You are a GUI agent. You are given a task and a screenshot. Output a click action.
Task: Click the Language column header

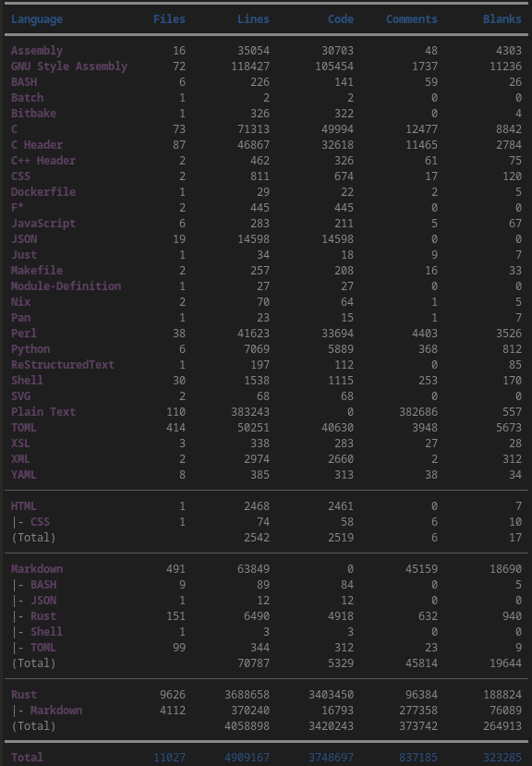[37, 19]
